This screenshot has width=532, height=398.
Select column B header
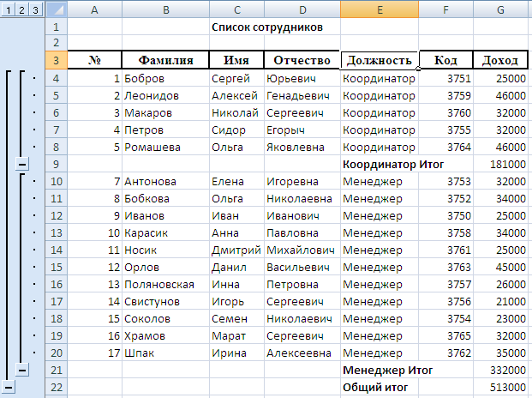[165, 9]
